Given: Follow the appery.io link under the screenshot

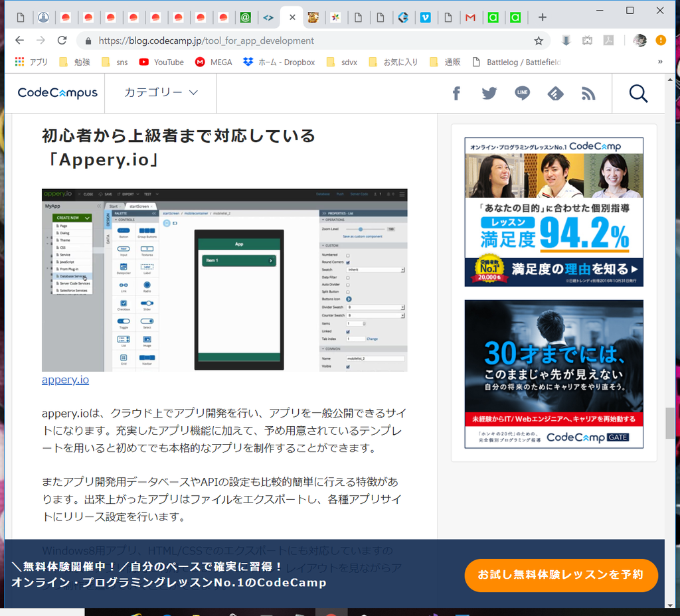Looking at the screenshot, I should point(66,380).
